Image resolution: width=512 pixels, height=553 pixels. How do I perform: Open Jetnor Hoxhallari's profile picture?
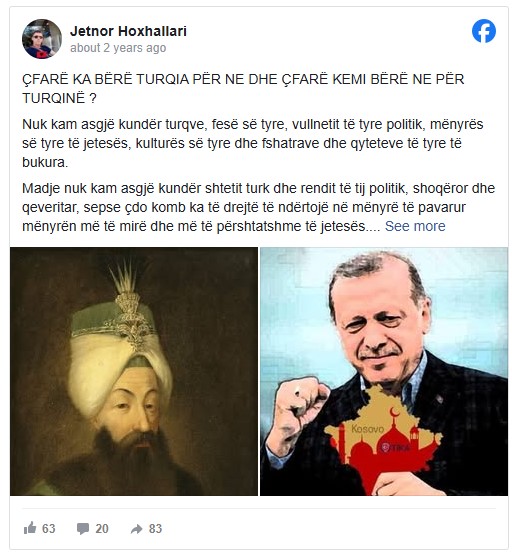42,38
